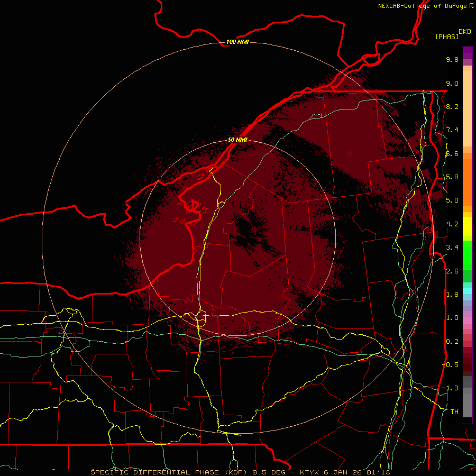Click the "50 NMI" range ring label
Image resolution: width=476 pixels, height=476 pixels.
[237, 140]
